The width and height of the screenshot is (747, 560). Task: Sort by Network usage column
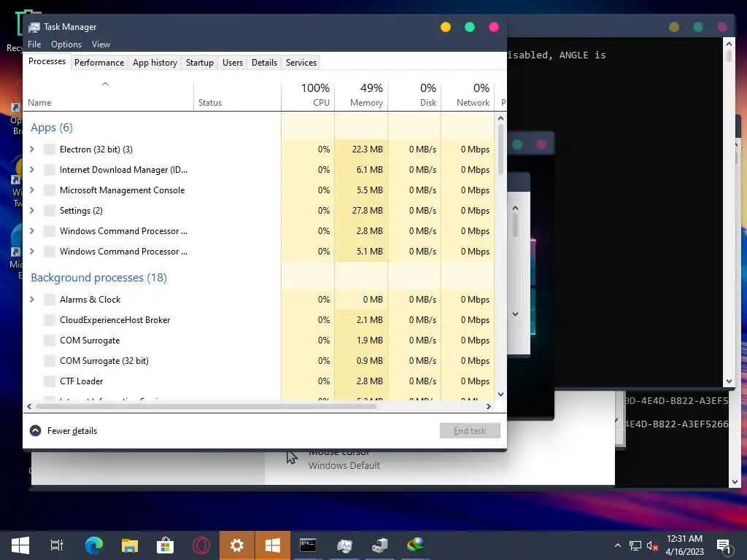[x=468, y=96]
